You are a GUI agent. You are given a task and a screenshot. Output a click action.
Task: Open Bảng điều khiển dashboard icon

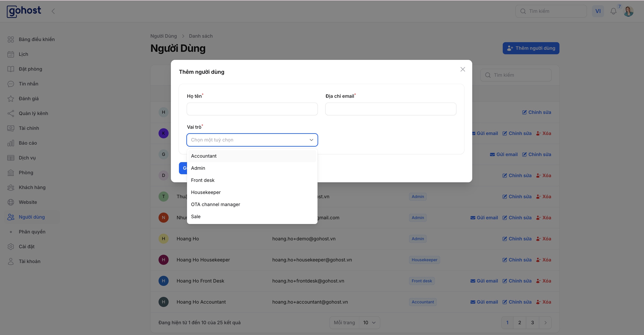[x=11, y=39]
